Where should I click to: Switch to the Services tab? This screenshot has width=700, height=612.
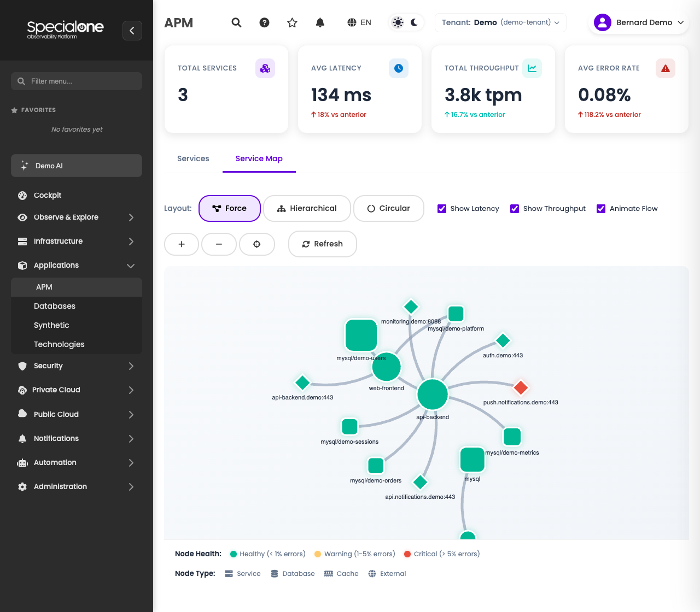(x=193, y=158)
